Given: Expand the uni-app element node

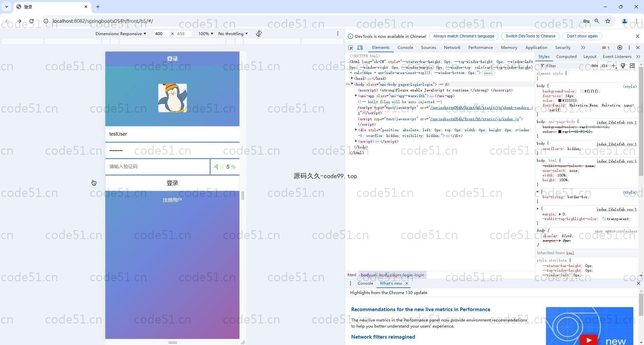Looking at the screenshot, I should coord(356,96).
